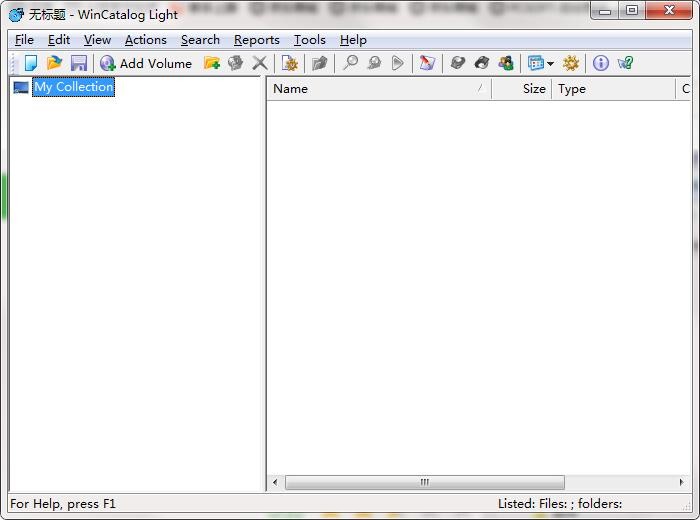The height and width of the screenshot is (520, 700).
Task: Click the horizontal scrollbar thumb
Action: (425, 482)
